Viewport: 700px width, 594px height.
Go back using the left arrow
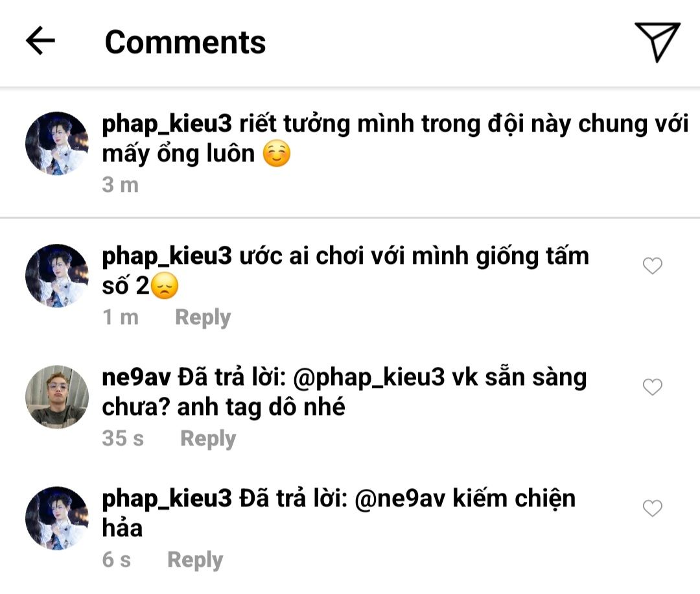pos(40,42)
